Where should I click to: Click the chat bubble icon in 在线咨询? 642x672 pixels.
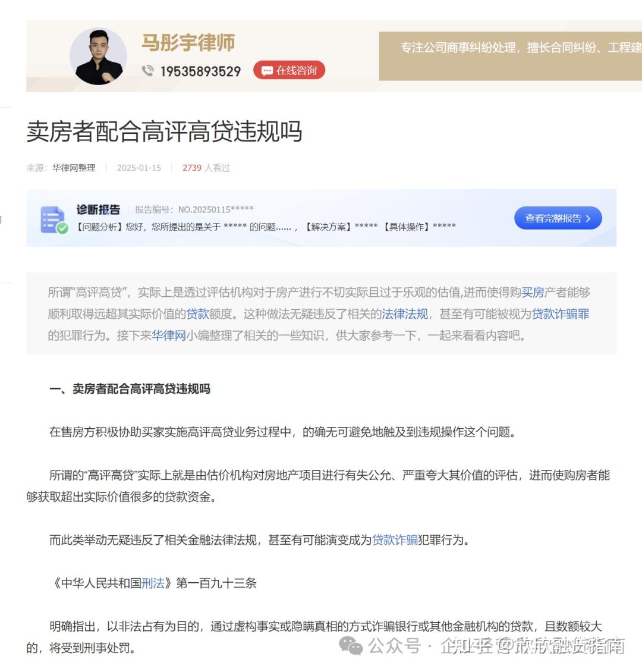[x=267, y=71]
